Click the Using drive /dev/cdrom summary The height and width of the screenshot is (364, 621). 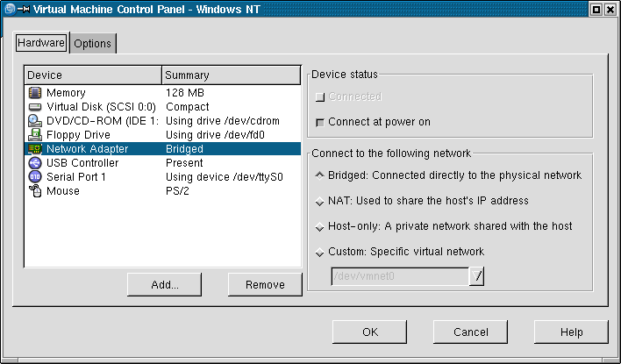pos(223,121)
